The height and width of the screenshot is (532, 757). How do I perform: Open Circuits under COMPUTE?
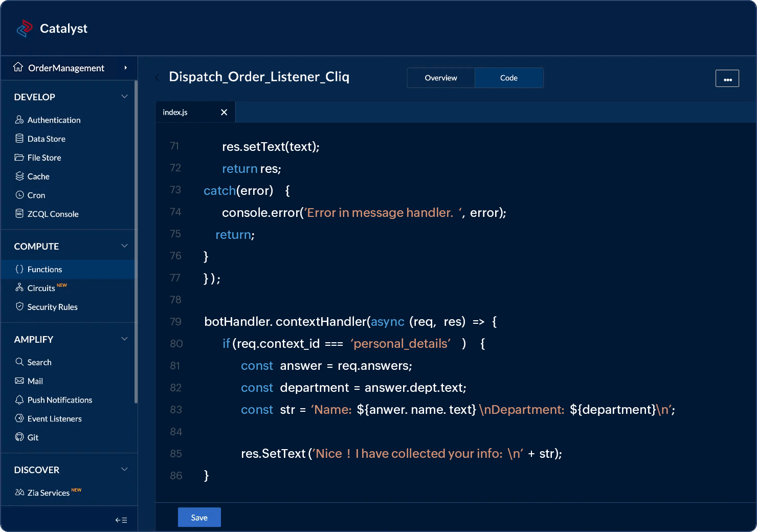pyautogui.click(x=41, y=288)
